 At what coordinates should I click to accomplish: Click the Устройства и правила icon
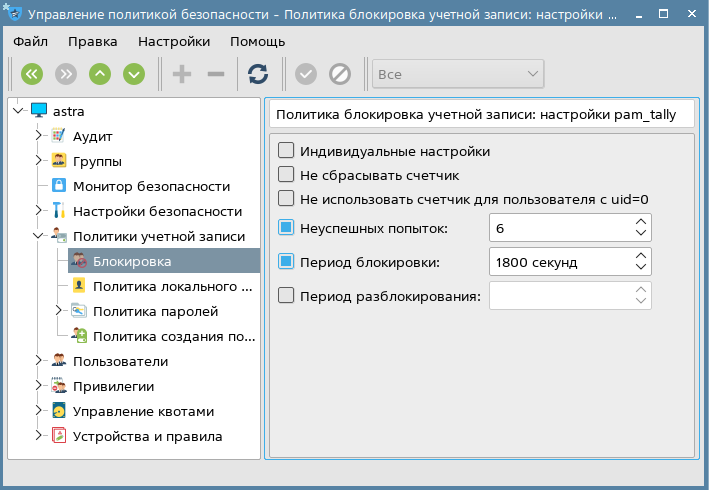(59, 435)
